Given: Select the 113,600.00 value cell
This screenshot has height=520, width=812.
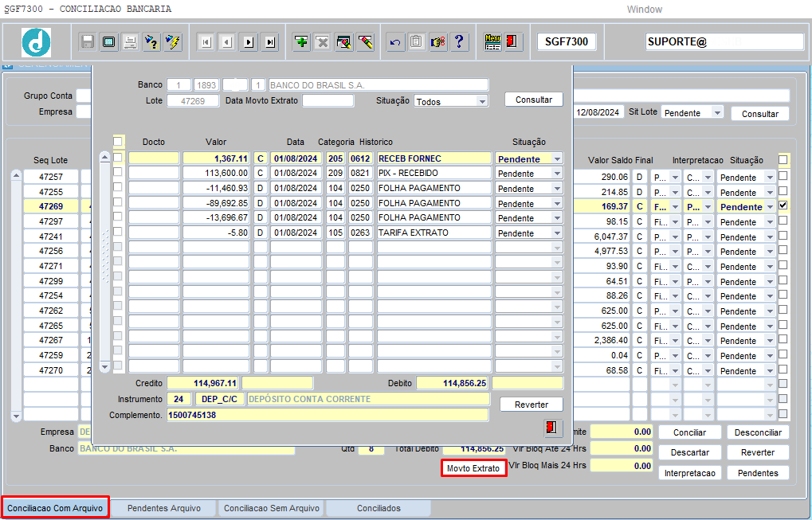Looking at the screenshot, I should (216, 173).
